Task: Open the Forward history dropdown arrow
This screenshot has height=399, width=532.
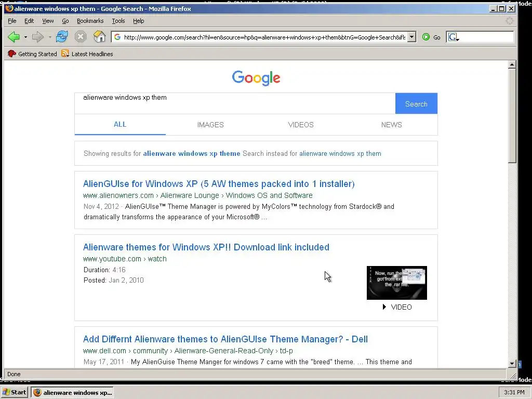Action: (50, 37)
